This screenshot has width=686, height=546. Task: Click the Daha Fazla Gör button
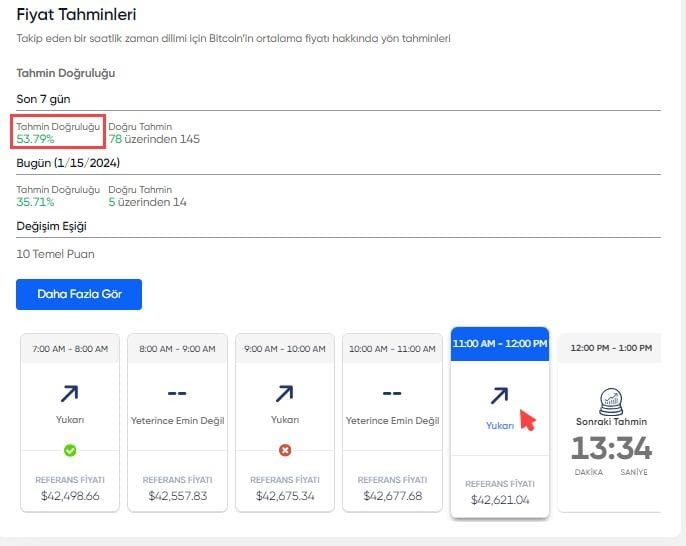click(79, 294)
